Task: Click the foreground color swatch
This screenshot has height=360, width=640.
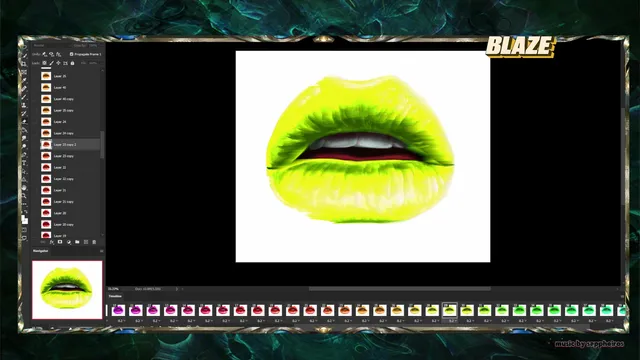Action: click(23, 218)
